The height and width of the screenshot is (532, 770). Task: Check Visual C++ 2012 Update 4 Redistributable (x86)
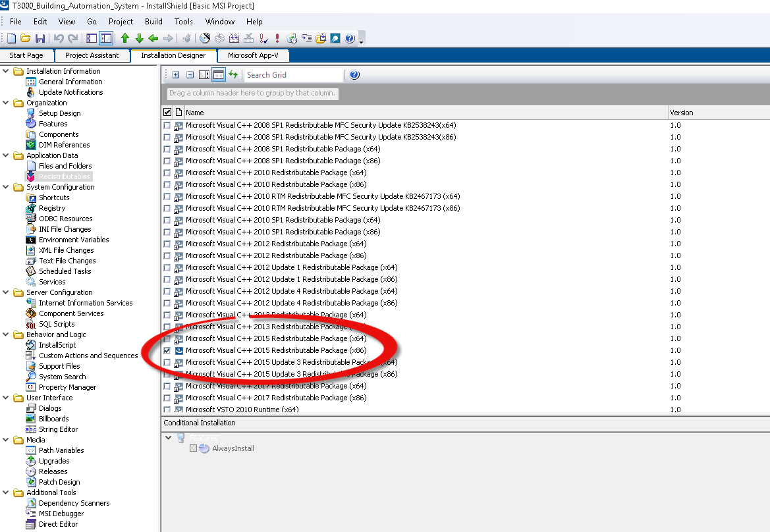tap(167, 304)
